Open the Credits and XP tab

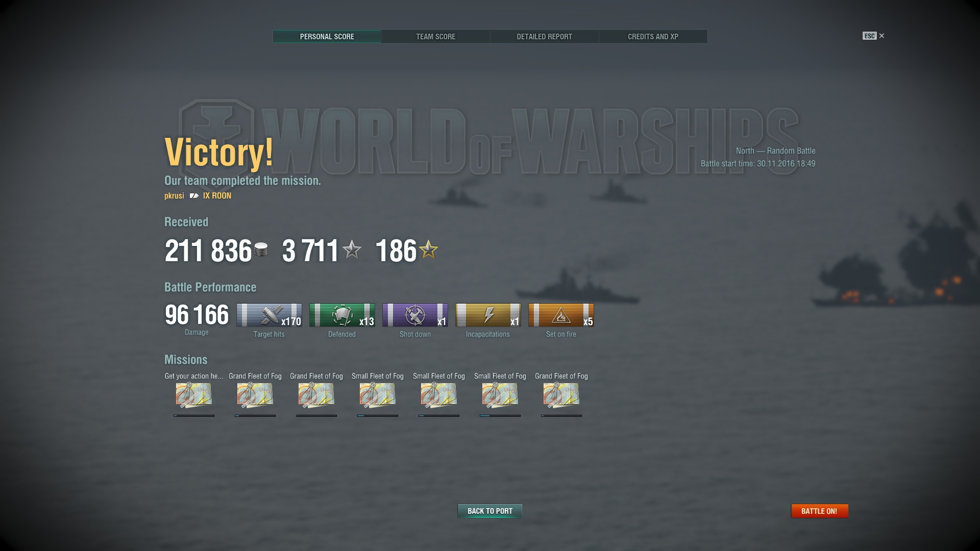pyautogui.click(x=653, y=37)
